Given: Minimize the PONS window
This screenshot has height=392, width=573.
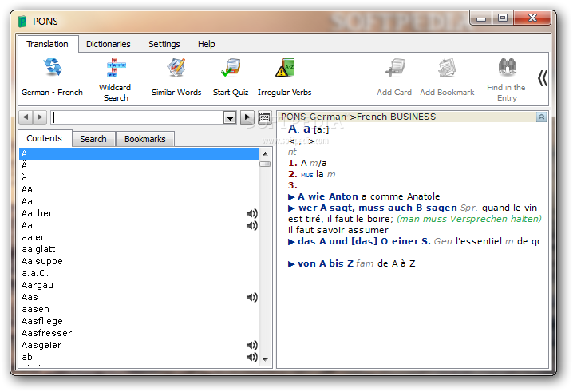Looking at the screenshot, I should (x=481, y=18).
